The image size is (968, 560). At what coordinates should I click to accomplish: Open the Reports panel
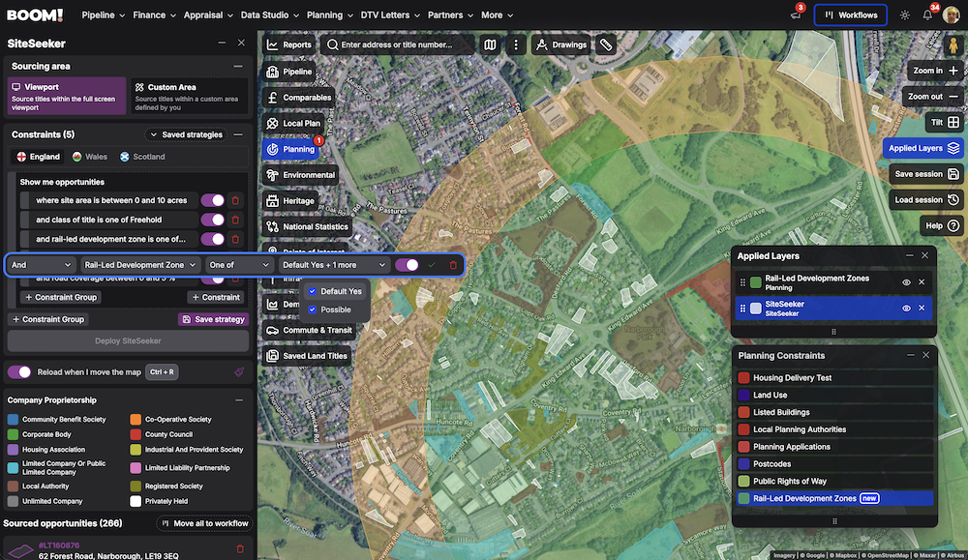pos(290,44)
